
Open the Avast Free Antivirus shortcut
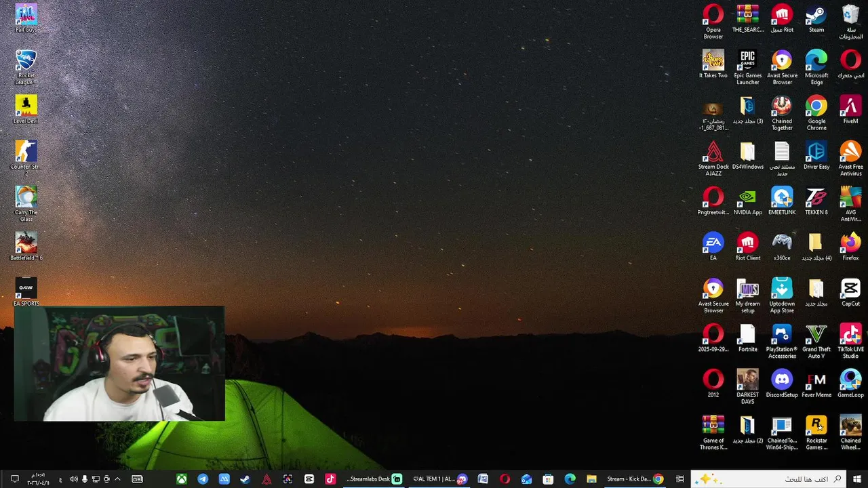(850, 158)
